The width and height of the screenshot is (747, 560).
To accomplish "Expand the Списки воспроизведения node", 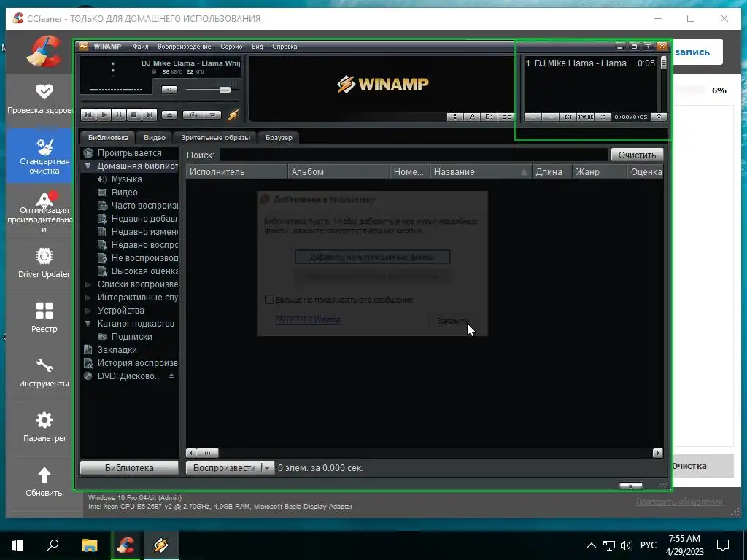I will pyautogui.click(x=88, y=284).
